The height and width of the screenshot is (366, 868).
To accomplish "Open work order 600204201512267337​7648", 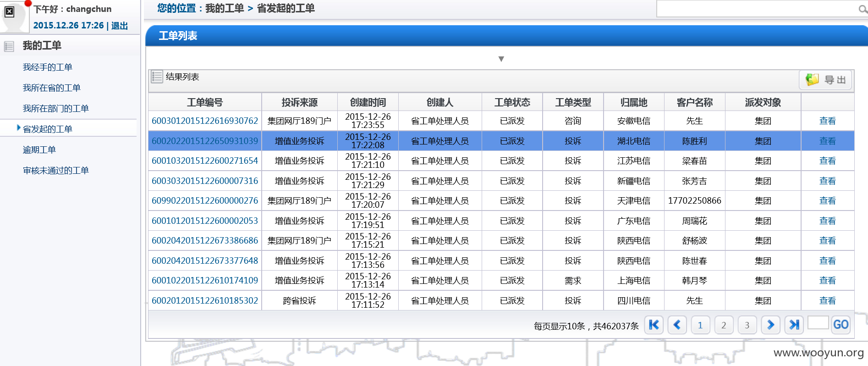I will [x=205, y=261].
